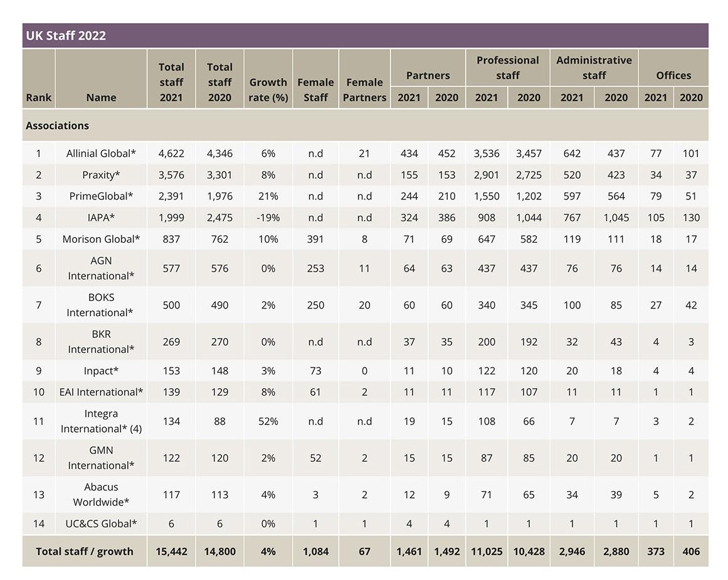Click Morison Global's 647 professional staff value
Screen dimensions: 728x580
pyautogui.click(x=487, y=239)
